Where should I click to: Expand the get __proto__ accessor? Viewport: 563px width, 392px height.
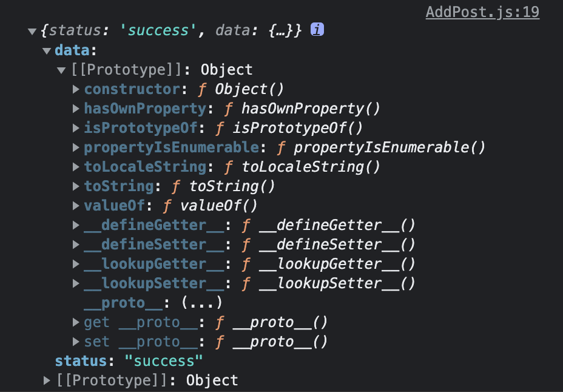pyautogui.click(x=76, y=322)
